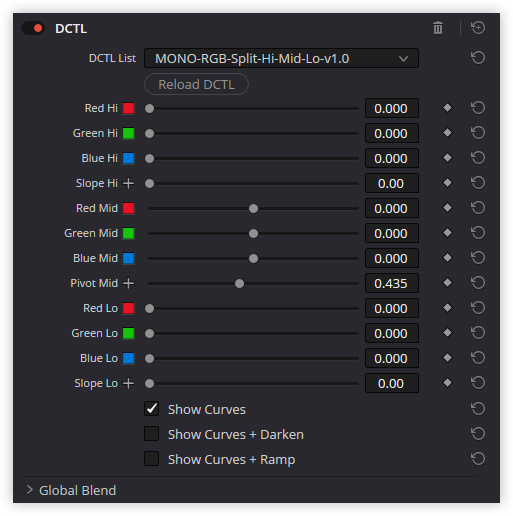
Task: Expand the Global Blend section
Action: click(x=30, y=490)
